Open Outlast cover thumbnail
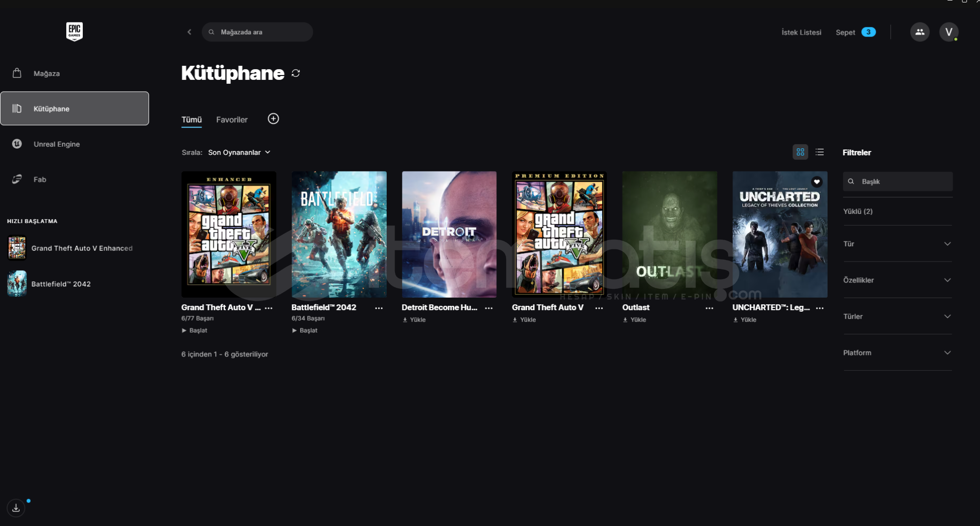 tap(670, 234)
